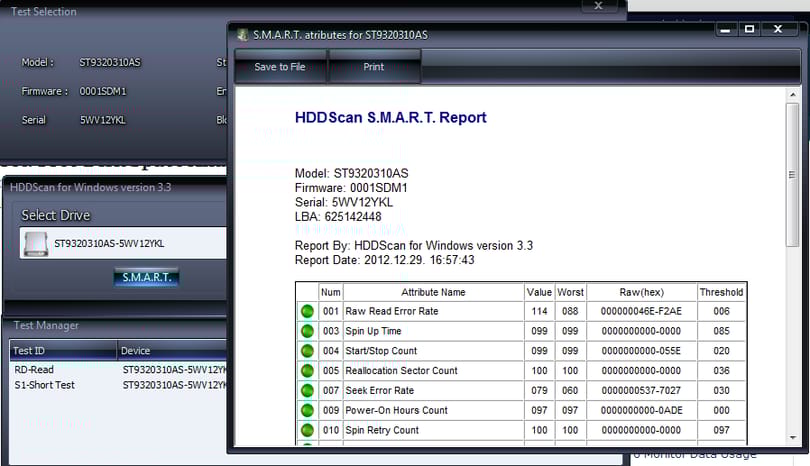The height and width of the screenshot is (466, 810).
Task: Click the LBA: 625142448 line
Action: pyautogui.click(x=338, y=216)
